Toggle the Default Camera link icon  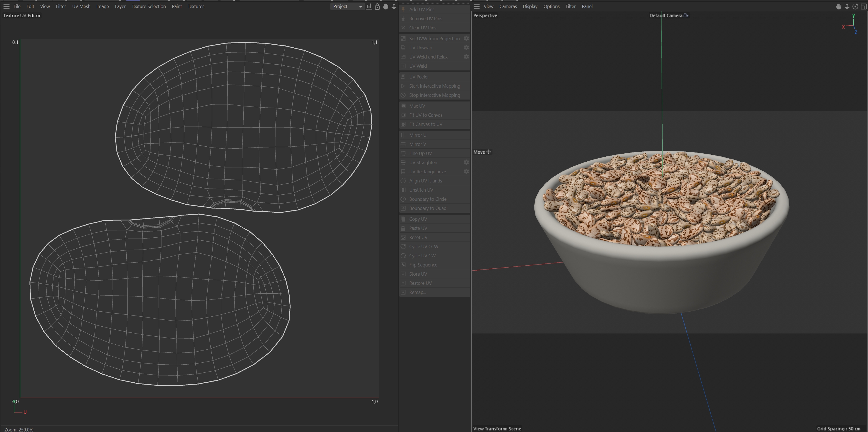click(686, 16)
